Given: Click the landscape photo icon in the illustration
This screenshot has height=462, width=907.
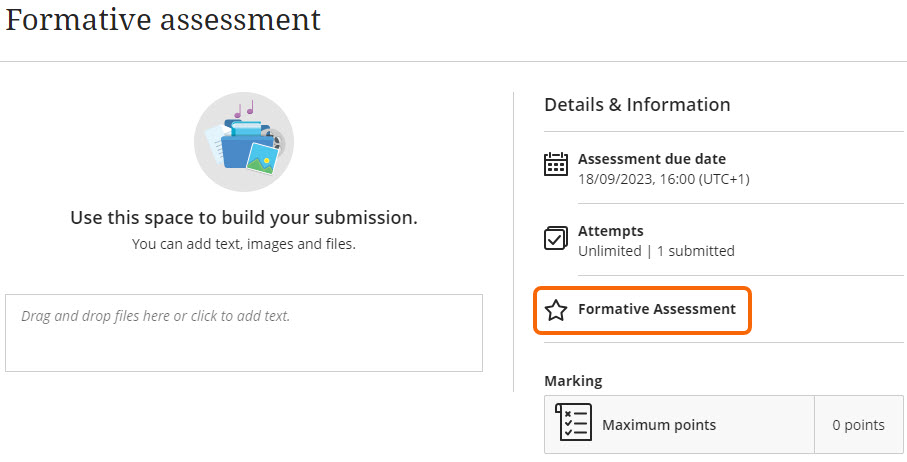Looking at the screenshot, I should 263,156.
